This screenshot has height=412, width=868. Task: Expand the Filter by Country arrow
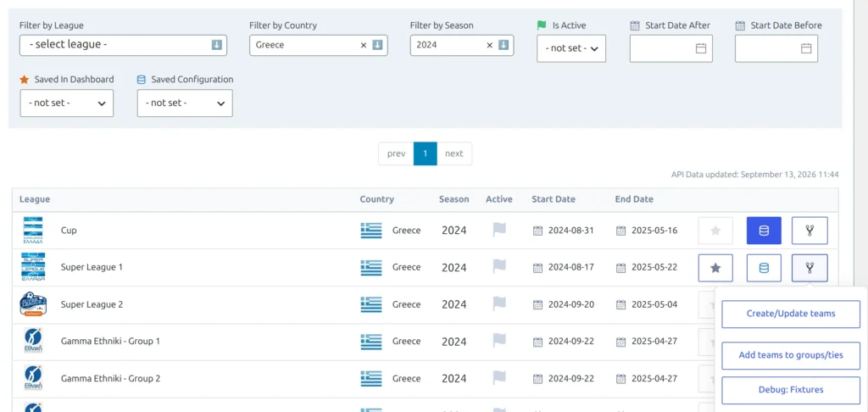click(377, 46)
